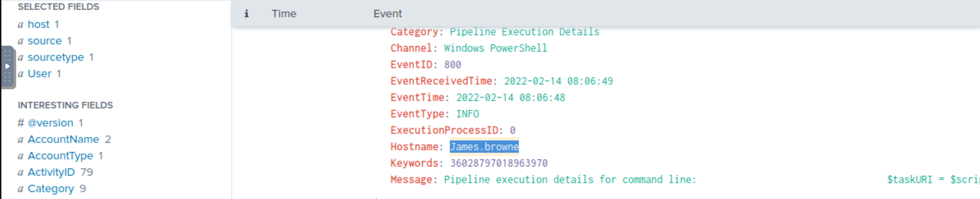The image size is (980, 199).
Task: Open the AccountType interesting field
Action: [60, 156]
